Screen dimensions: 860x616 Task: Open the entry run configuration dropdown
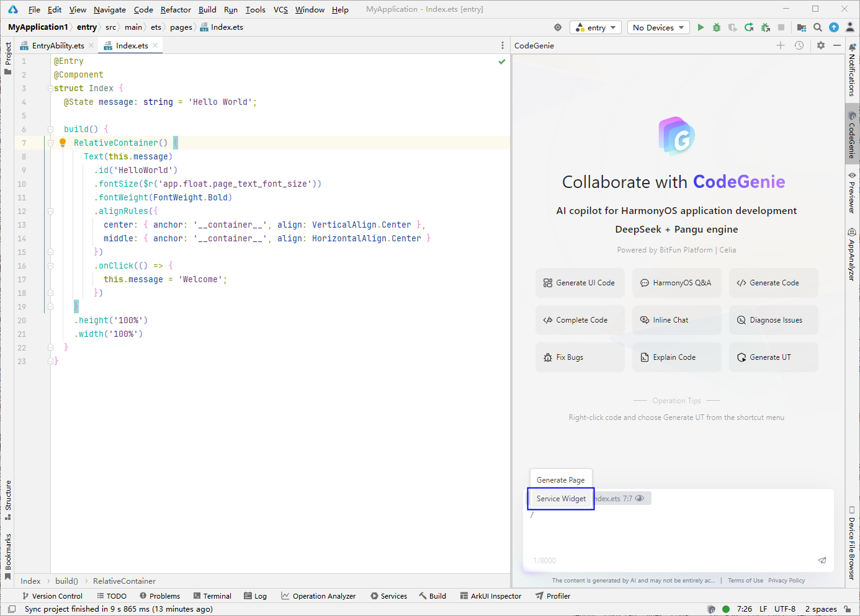pos(595,27)
